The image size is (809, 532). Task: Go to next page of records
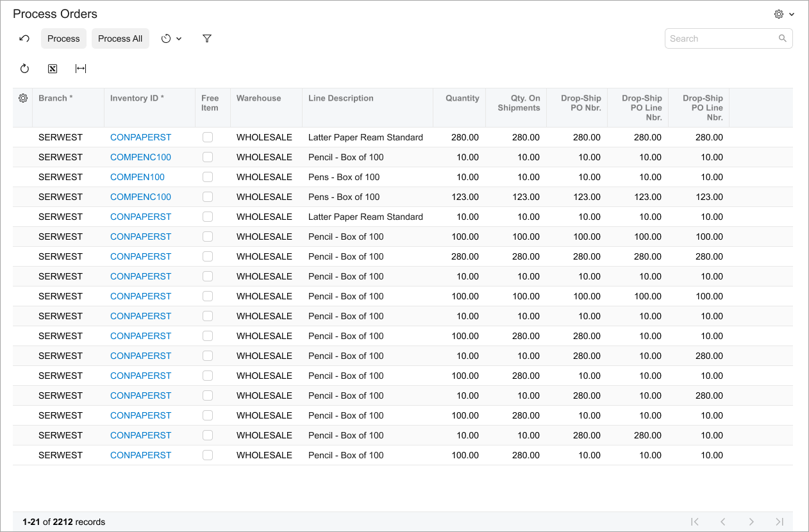751,522
